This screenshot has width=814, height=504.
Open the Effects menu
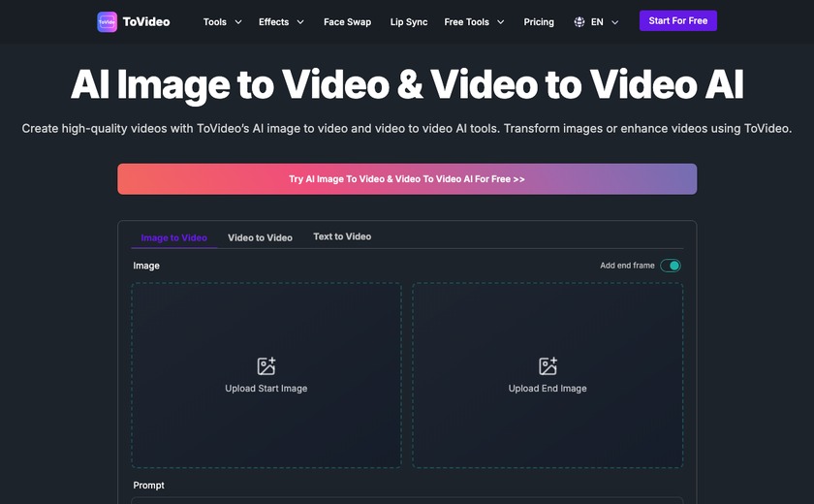tap(273, 21)
